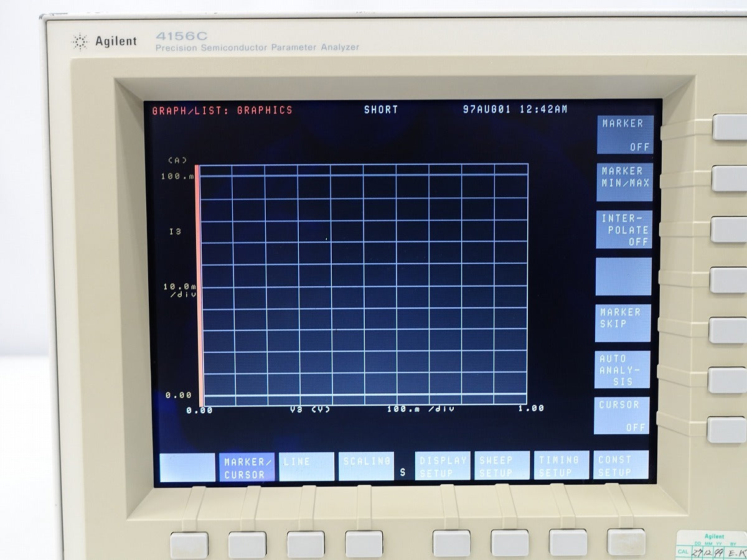The height and width of the screenshot is (560, 747).
Task: Push the physical key beside CURSOR OFF
Action: [726, 430]
